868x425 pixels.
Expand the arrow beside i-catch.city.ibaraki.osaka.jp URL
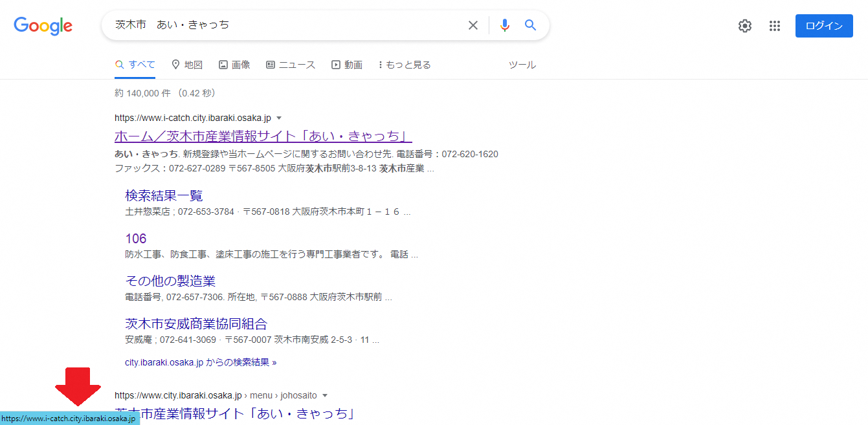[x=279, y=118]
